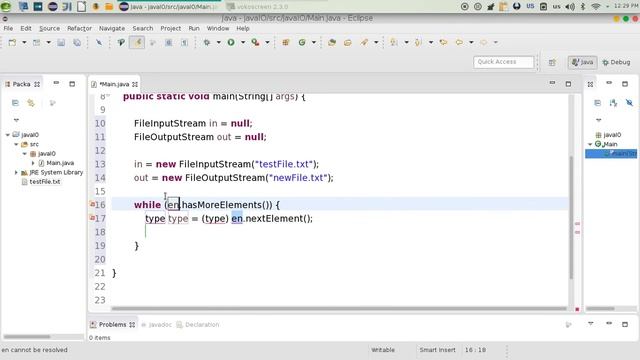Open the Search menu
640x360 pixels.
tap(142, 29)
